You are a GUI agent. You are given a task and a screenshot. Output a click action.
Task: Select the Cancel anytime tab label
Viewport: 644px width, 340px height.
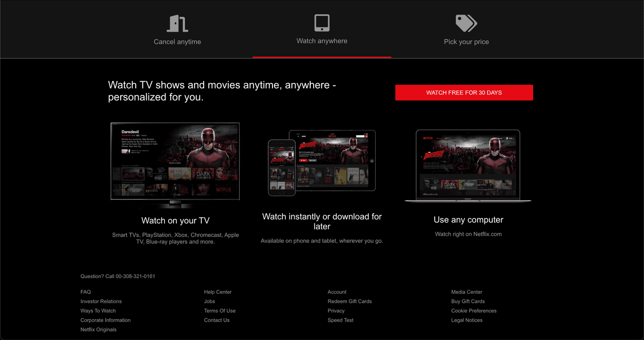177,42
